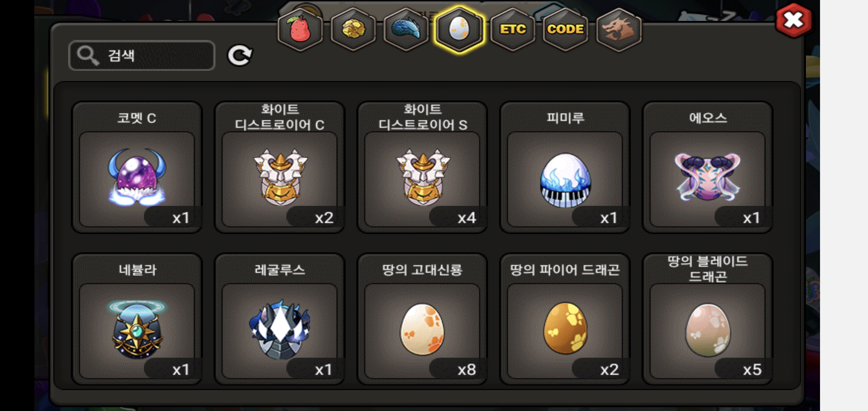Select the 화이트 디스트로이어 S egg

(x=422, y=167)
